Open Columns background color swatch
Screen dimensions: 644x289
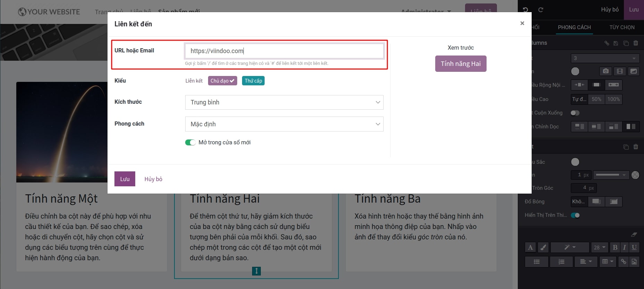click(x=575, y=71)
